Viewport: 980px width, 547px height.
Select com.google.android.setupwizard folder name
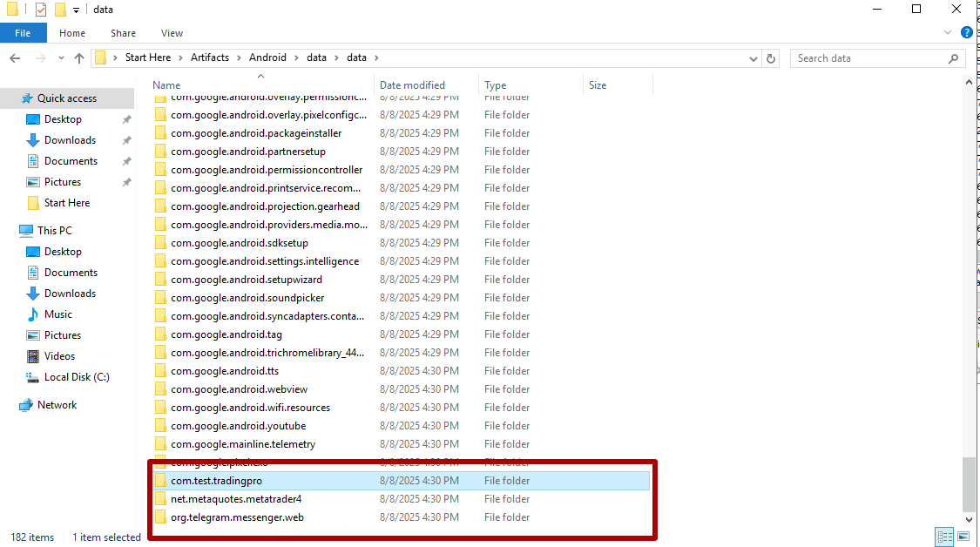pyautogui.click(x=247, y=280)
